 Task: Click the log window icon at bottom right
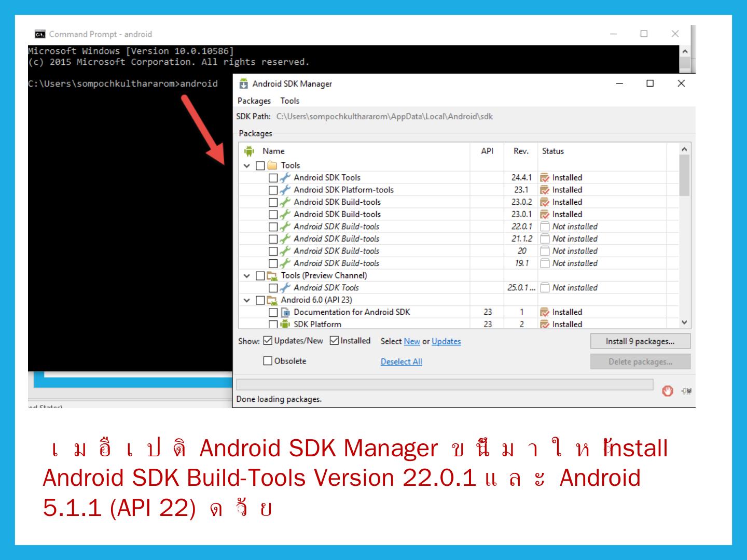point(686,391)
